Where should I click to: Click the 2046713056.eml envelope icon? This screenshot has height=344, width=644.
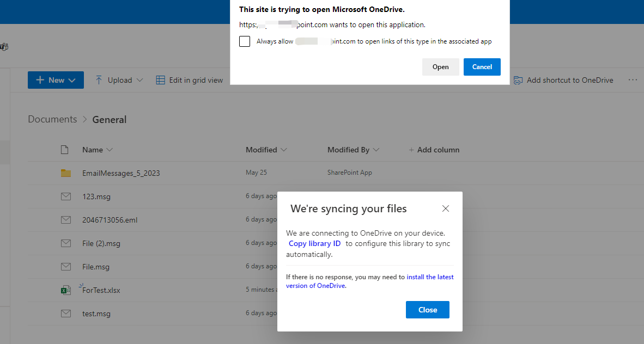[x=66, y=220]
